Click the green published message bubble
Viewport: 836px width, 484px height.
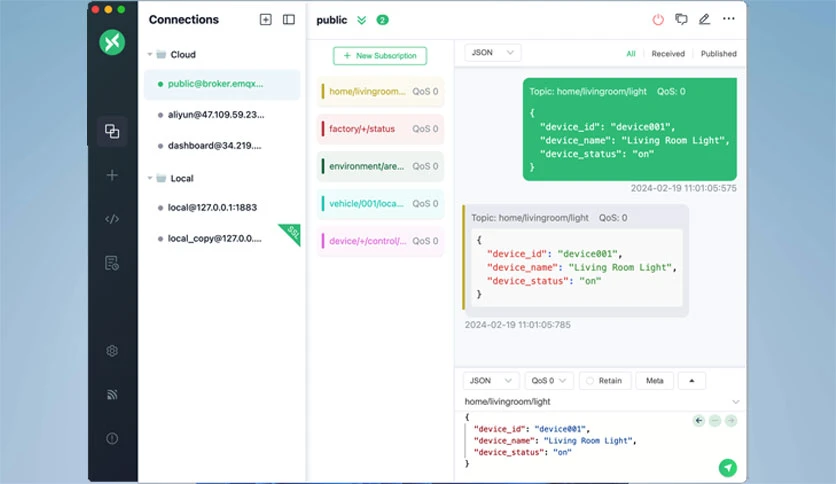point(630,130)
